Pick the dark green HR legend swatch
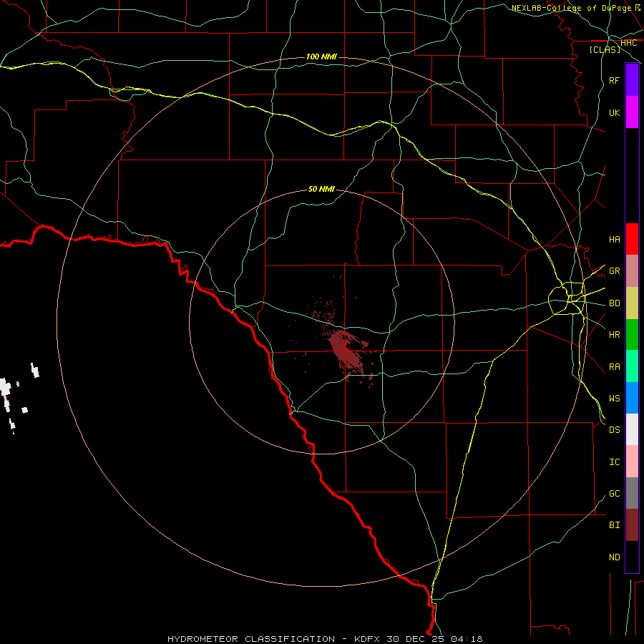Image resolution: width=644 pixels, height=644 pixels. coord(632,335)
